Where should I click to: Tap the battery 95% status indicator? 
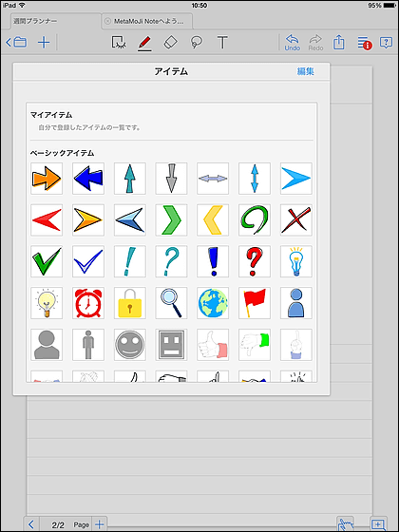pyautogui.click(x=381, y=6)
